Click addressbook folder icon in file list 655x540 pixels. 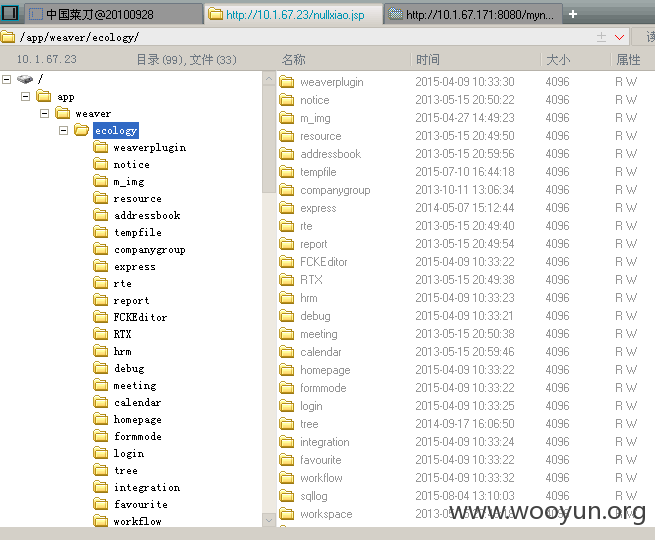pos(287,154)
